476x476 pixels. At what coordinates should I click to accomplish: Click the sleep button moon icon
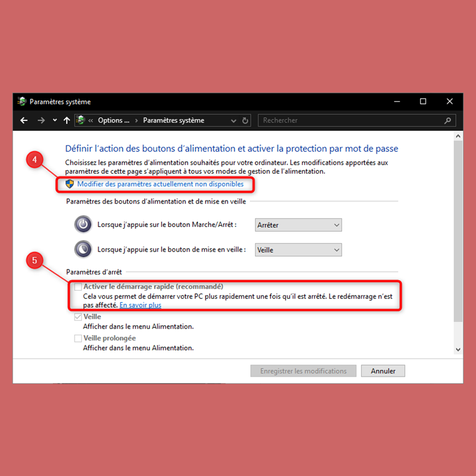[x=83, y=249]
